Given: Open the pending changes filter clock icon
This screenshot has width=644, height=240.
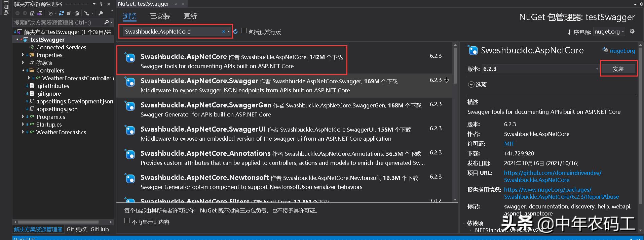Looking at the screenshot, I should pos(50,13).
